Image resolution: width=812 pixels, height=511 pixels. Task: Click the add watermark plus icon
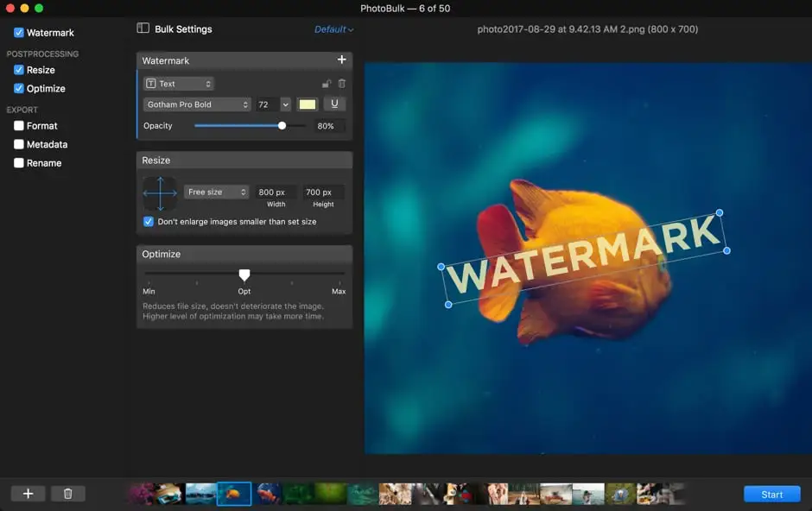pyautogui.click(x=341, y=60)
